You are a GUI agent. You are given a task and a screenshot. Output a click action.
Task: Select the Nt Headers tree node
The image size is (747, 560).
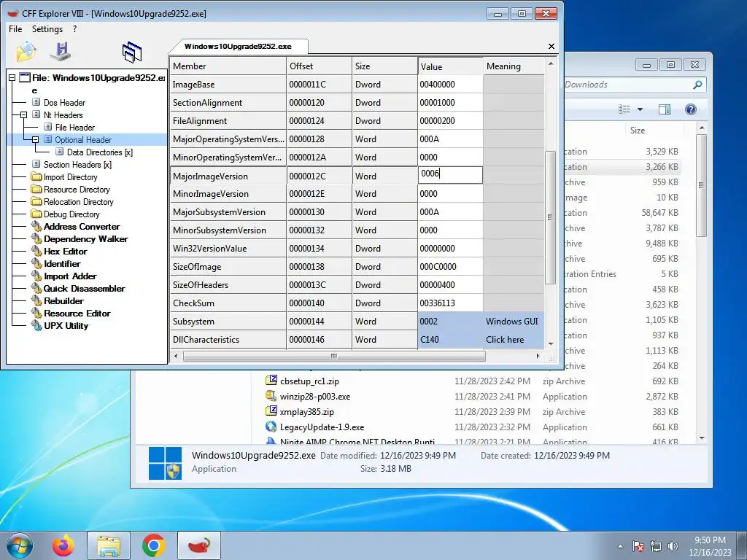[x=63, y=114]
